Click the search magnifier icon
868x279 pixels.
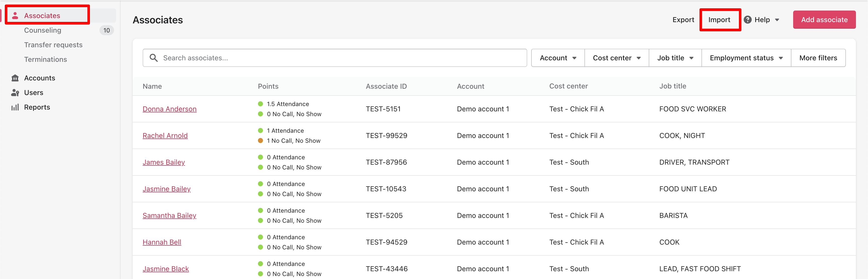[x=154, y=58]
